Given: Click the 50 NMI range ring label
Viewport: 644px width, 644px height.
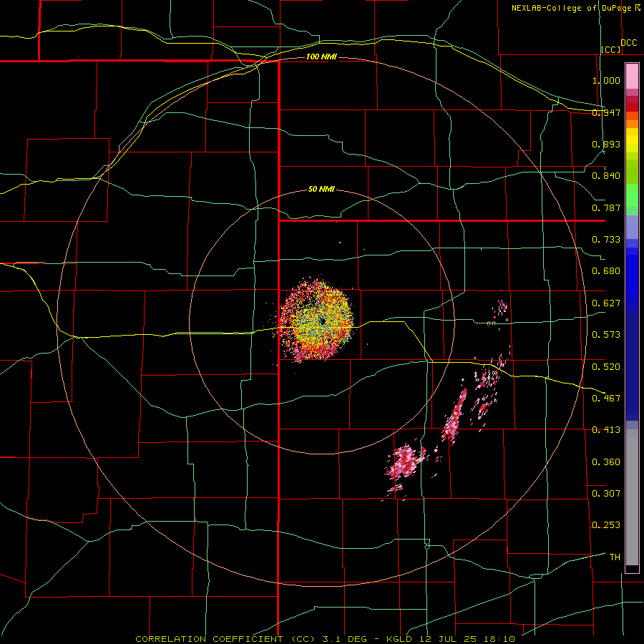Looking at the screenshot, I should point(321,190).
